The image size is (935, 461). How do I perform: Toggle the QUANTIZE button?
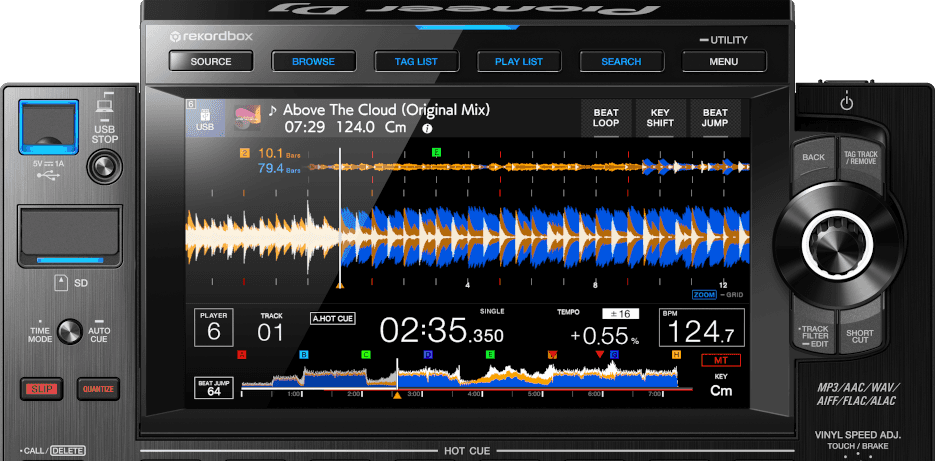tap(98, 388)
